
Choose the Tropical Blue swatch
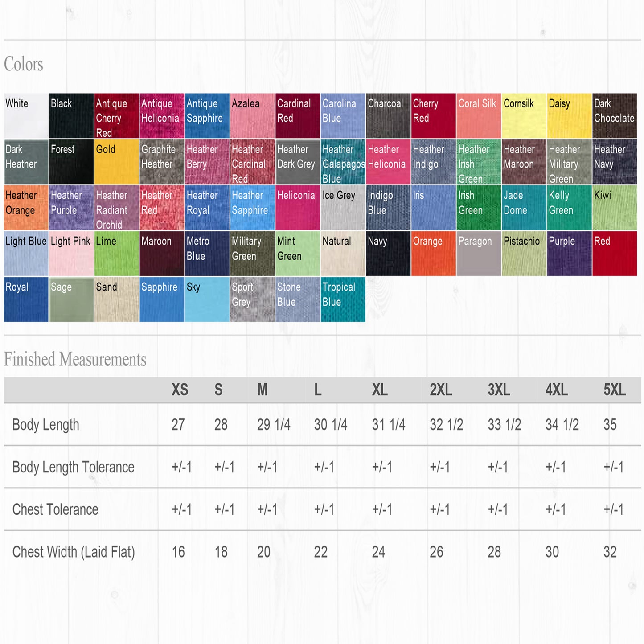(x=343, y=299)
